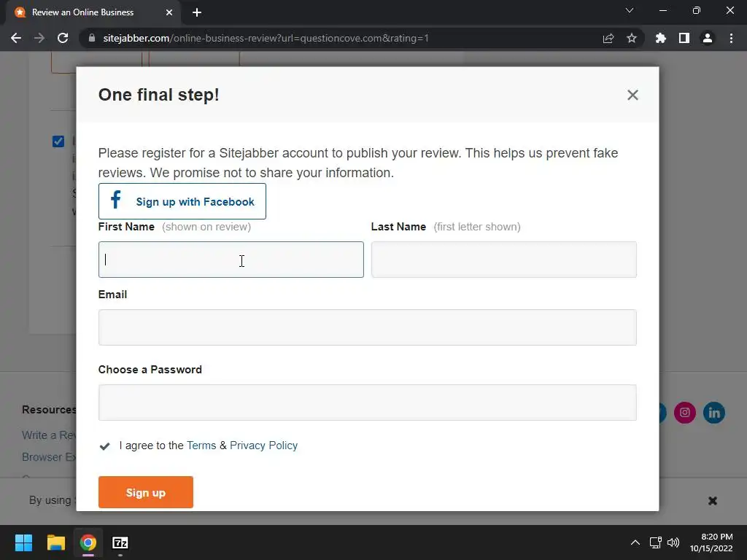Open Chrome extensions puzzle icon
The width and height of the screenshot is (747, 560).
661,38
